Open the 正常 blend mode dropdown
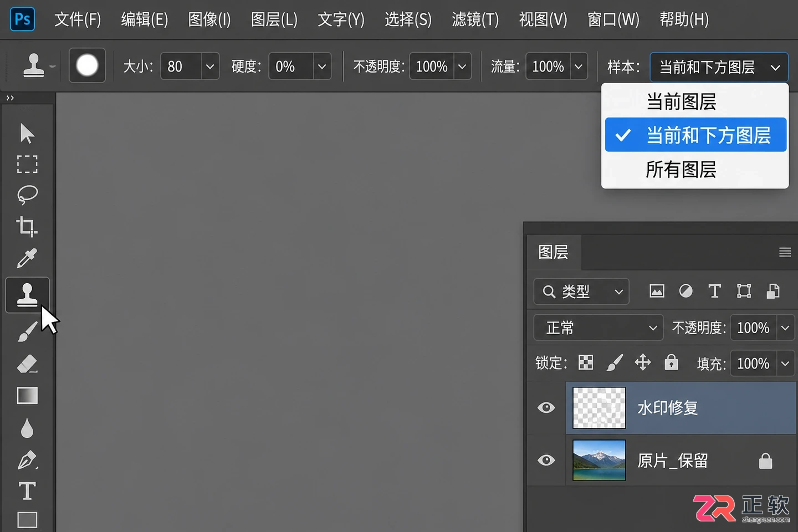This screenshot has height=532, width=798. [598, 328]
